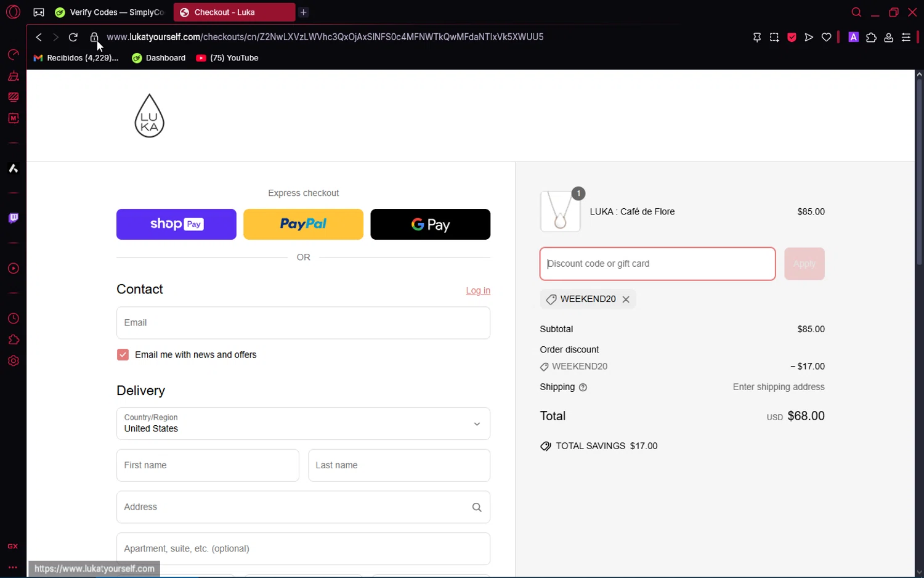The width and height of the screenshot is (924, 578).
Task: Focus the Apartment, suite optional field
Action: 303,549
